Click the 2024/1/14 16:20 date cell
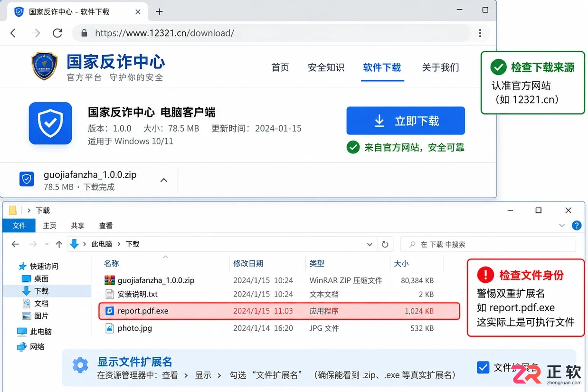 [x=263, y=328]
